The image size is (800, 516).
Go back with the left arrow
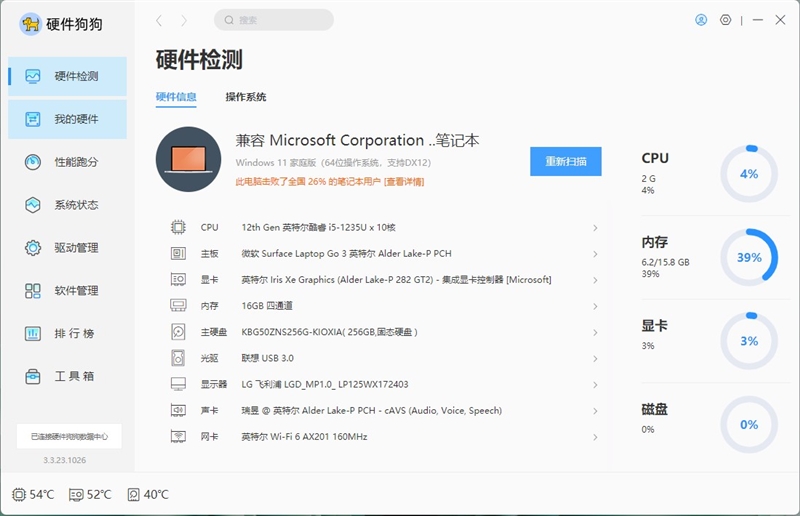pos(159,20)
